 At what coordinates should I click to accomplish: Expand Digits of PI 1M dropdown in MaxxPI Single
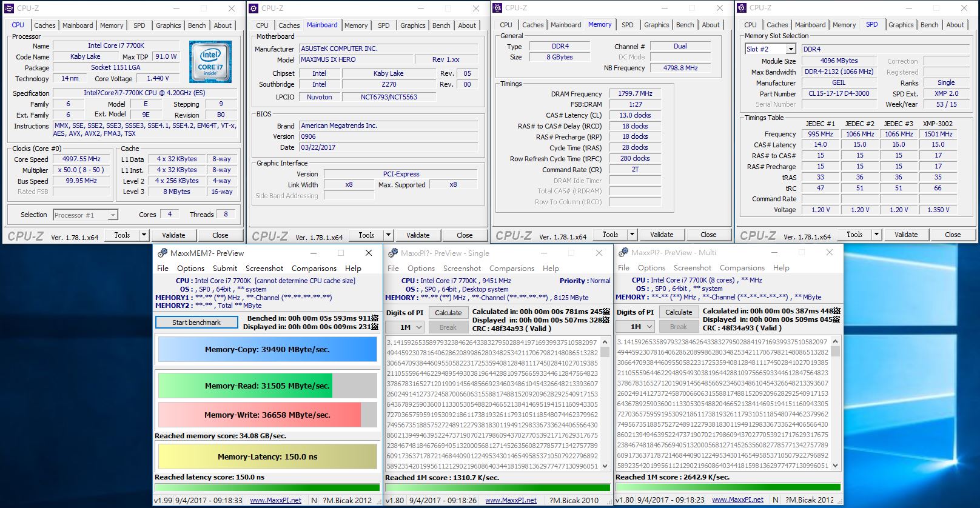click(418, 327)
